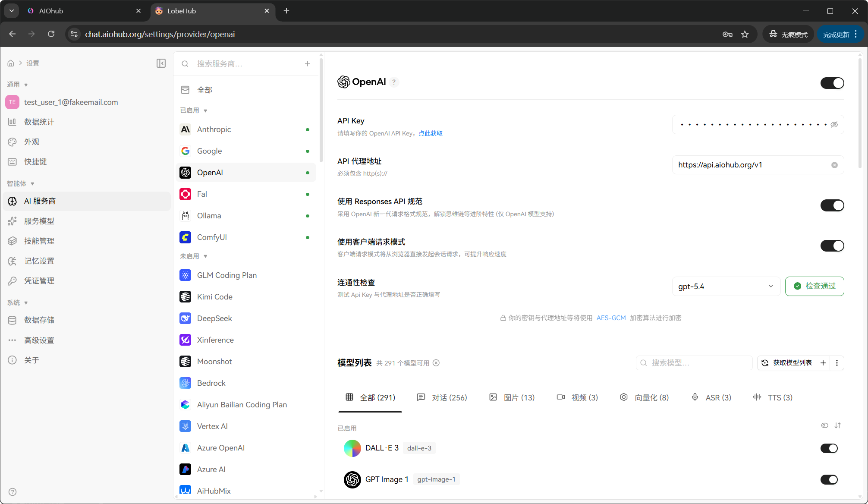868x504 pixels.
Task: Open 记忆设置 in sidebar
Action: [x=86, y=261]
